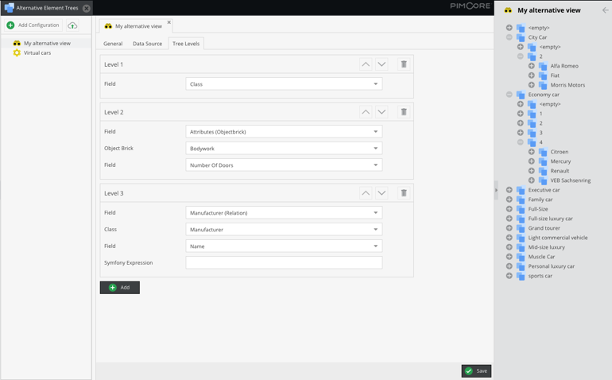612x380 pixels.
Task: Expand the Mid-size luxury node
Action: (x=509, y=247)
